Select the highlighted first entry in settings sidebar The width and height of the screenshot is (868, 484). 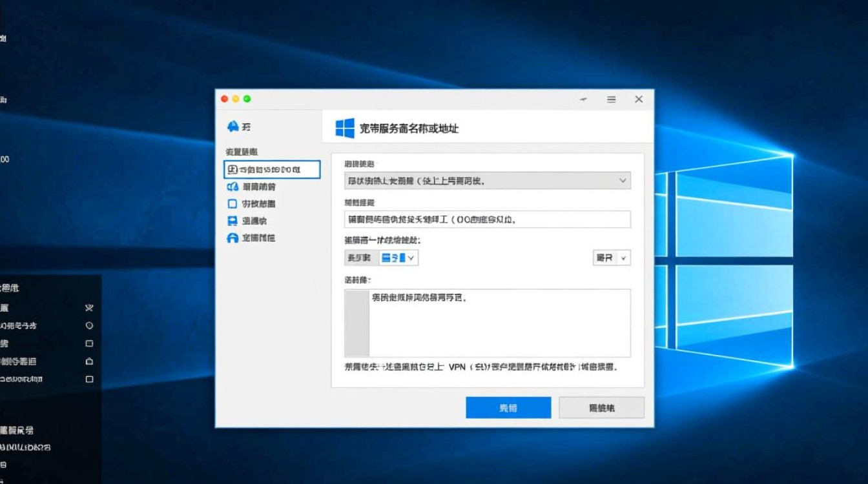click(x=271, y=169)
